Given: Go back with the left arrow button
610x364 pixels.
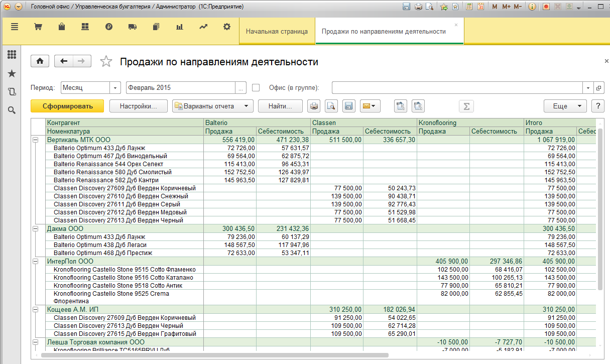Looking at the screenshot, I should (x=63, y=61).
